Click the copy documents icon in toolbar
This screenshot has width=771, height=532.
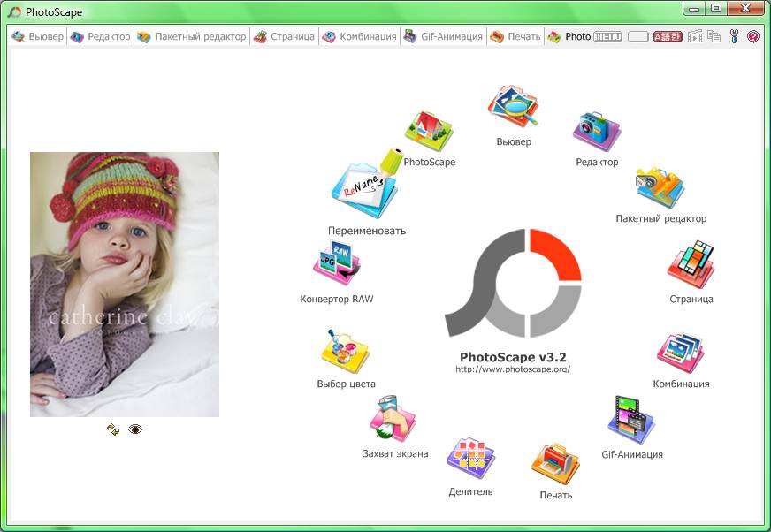click(714, 36)
